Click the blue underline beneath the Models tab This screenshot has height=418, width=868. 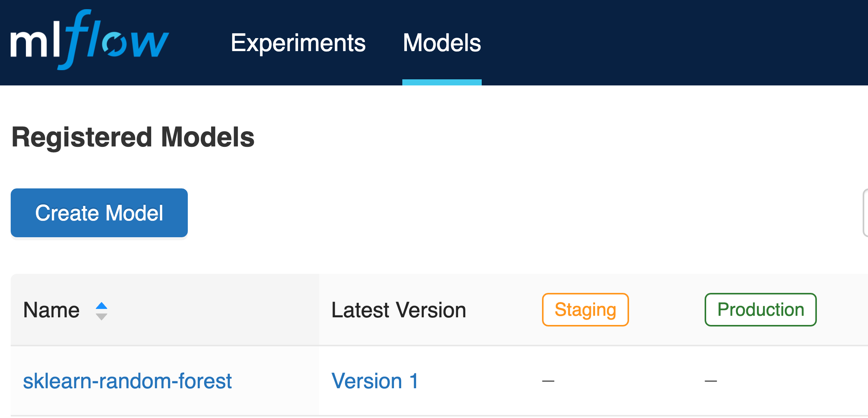442,82
